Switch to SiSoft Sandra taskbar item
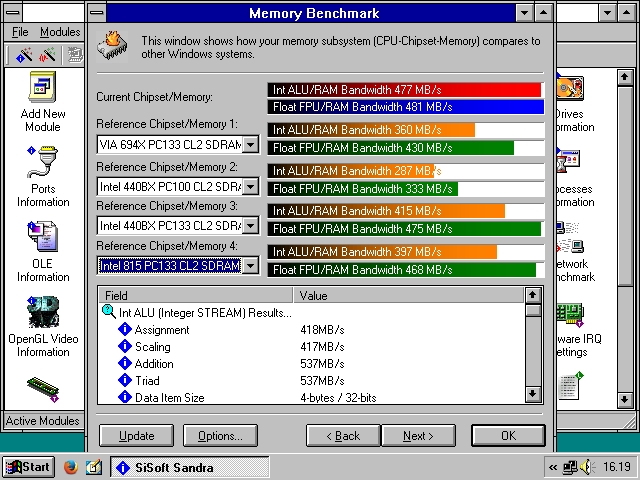640x480 pixels. click(x=189, y=467)
